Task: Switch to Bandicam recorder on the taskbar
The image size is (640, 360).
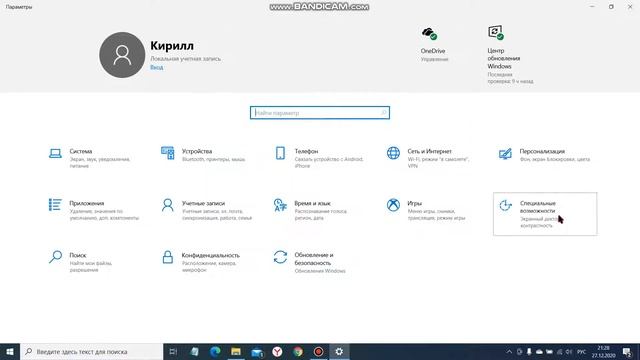Action: click(x=318, y=351)
